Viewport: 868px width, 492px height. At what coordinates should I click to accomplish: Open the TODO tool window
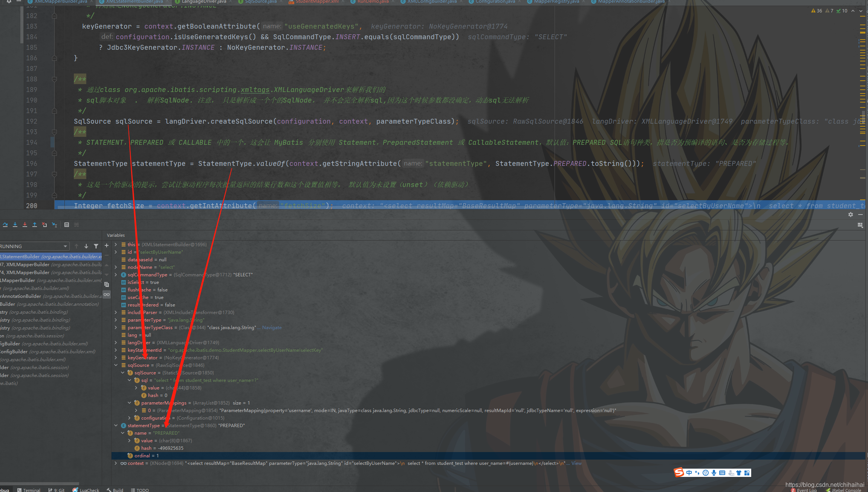[140, 490]
